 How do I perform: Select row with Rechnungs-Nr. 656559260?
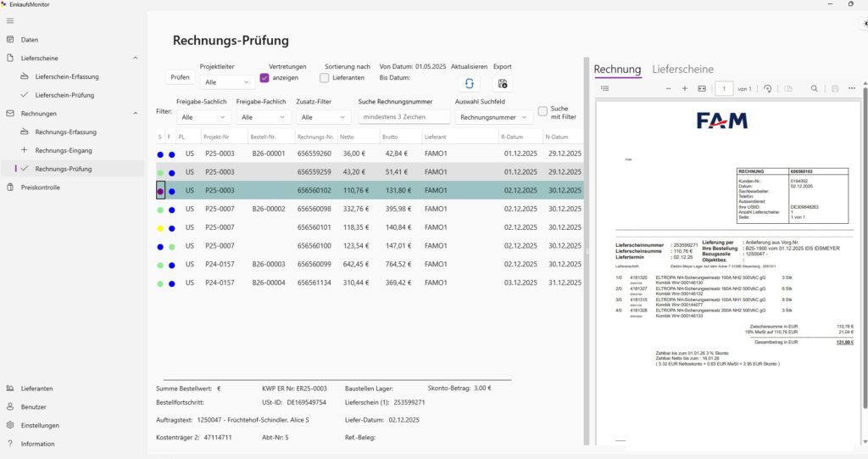pyautogui.click(x=370, y=154)
